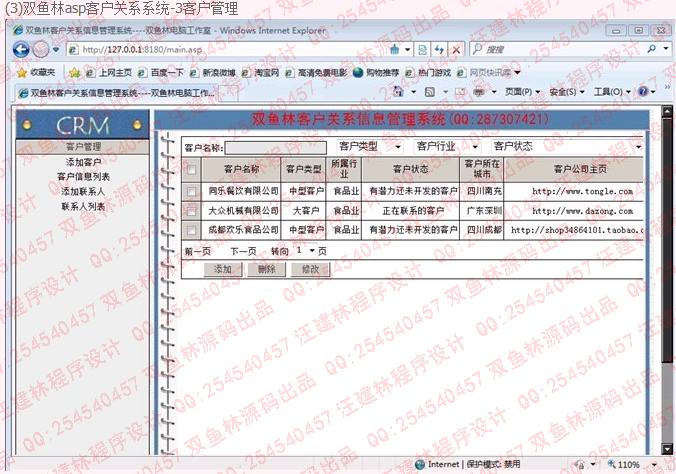The image size is (676, 474).
Task: Click the 删除 button
Action: (266, 270)
